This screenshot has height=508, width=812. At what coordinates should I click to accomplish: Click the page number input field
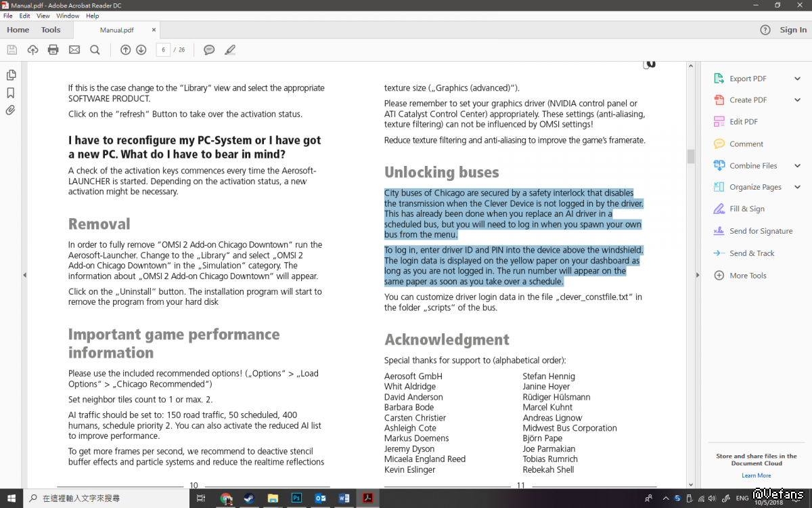[163, 49]
